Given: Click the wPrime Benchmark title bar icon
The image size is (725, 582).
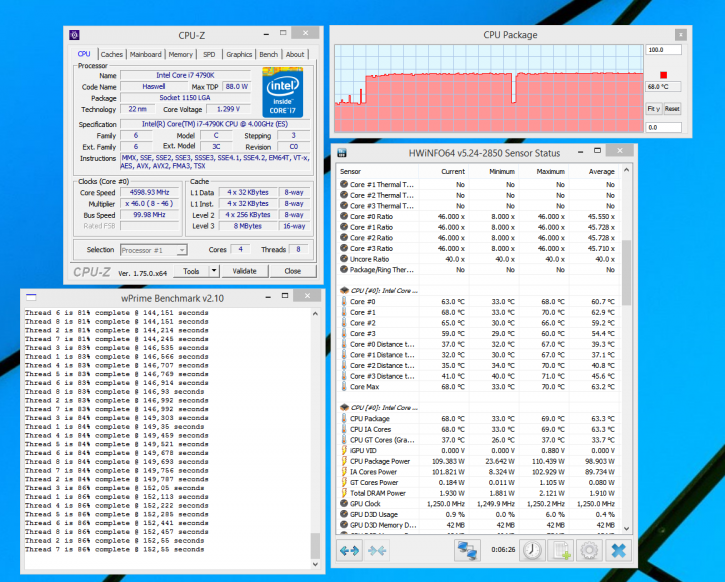Looking at the screenshot, I should (31, 297).
